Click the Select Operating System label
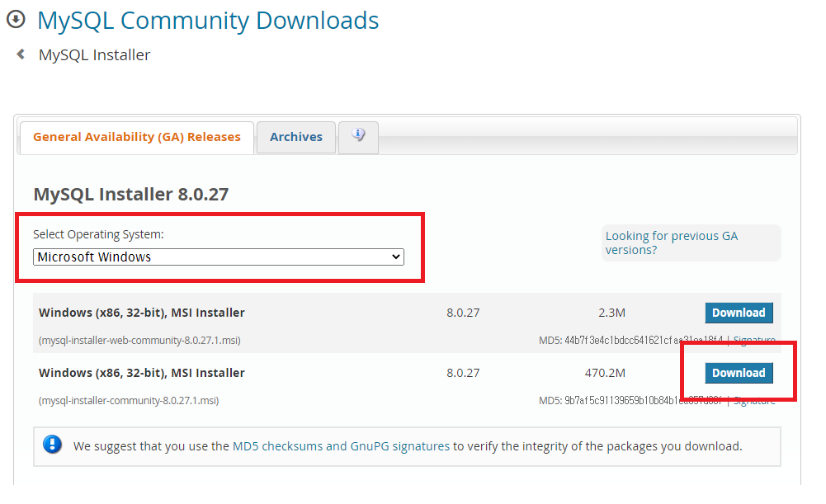826x504 pixels. pos(98,234)
